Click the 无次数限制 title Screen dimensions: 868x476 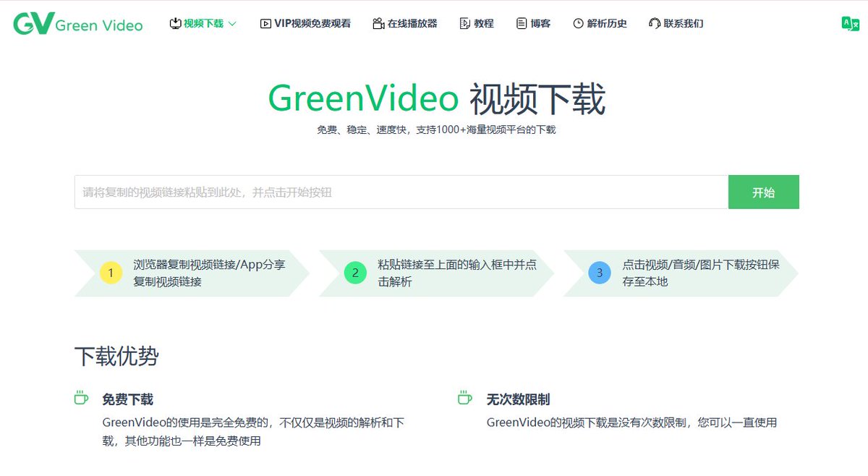518,399
